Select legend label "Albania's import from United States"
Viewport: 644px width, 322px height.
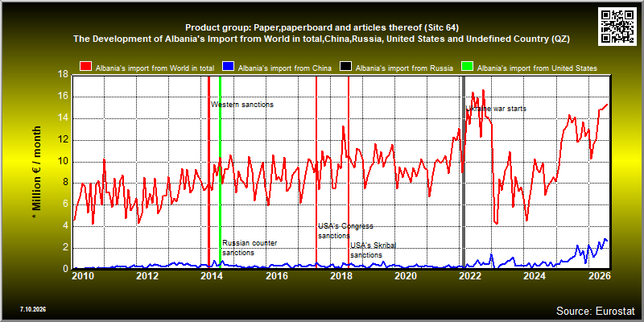click(x=537, y=68)
